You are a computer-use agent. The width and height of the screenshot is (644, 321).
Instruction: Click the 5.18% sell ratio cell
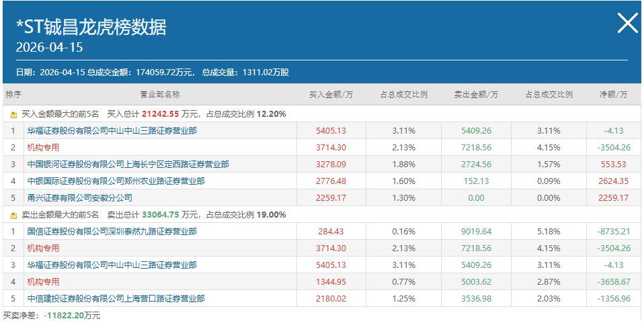coord(549,232)
